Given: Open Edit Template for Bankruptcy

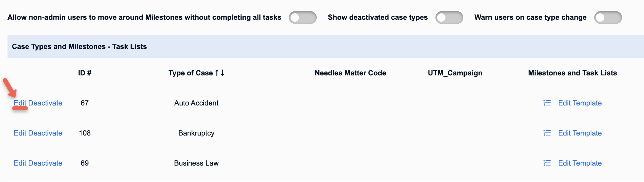Looking at the screenshot, I should pyautogui.click(x=580, y=133).
